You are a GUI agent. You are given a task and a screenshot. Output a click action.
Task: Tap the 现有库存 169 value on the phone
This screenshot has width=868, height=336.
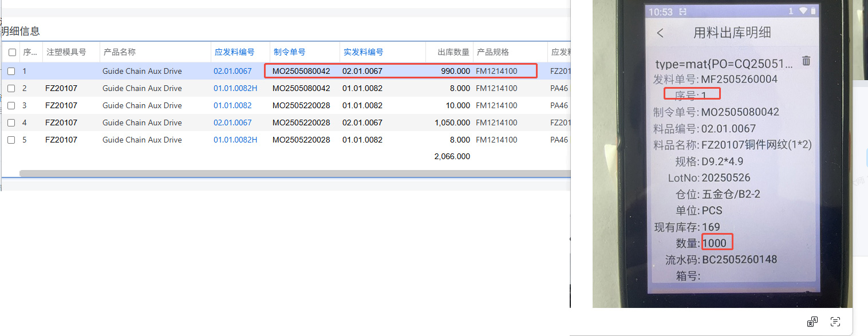tap(711, 227)
